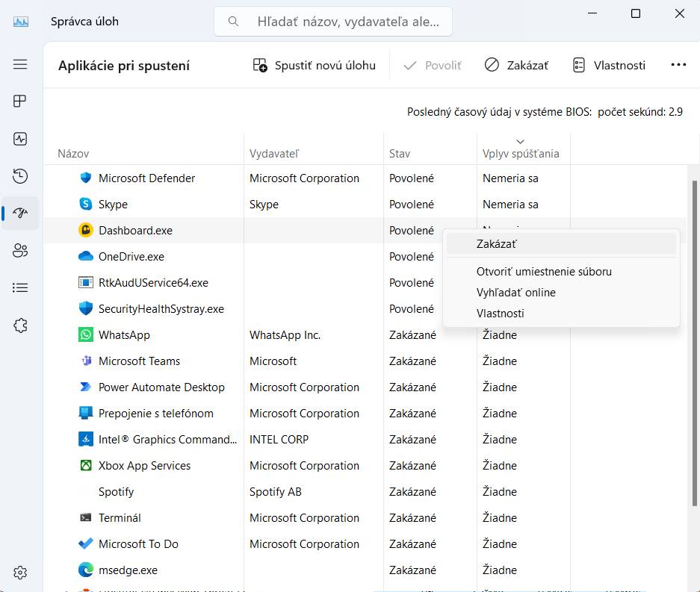Open the hamburger navigation menu
Image resolution: width=700 pixels, height=592 pixels.
tap(20, 64)
